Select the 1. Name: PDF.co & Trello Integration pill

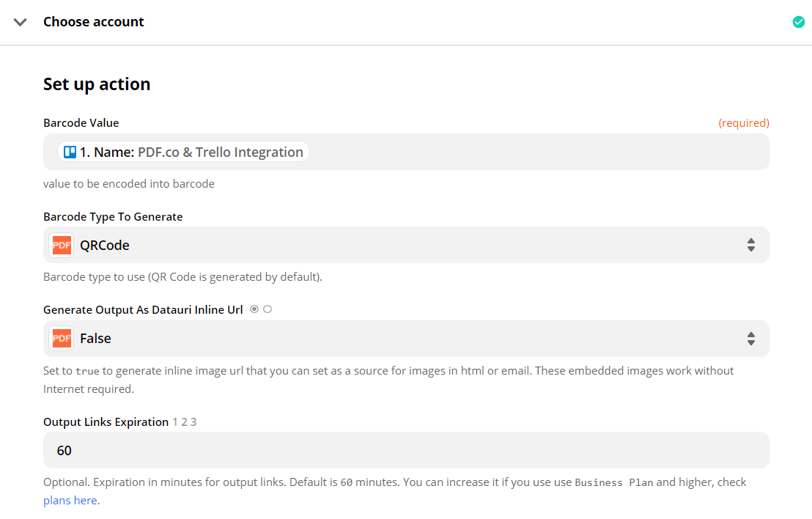pos(180,151)
